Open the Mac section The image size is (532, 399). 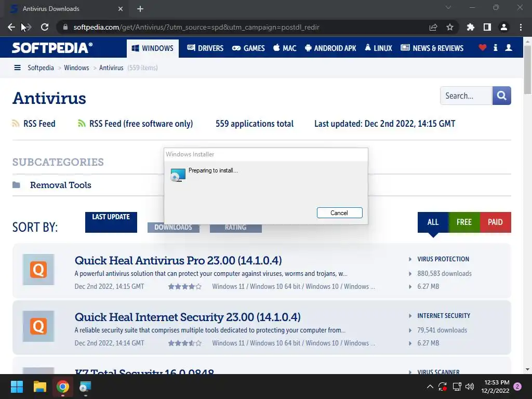pos(285,48)
